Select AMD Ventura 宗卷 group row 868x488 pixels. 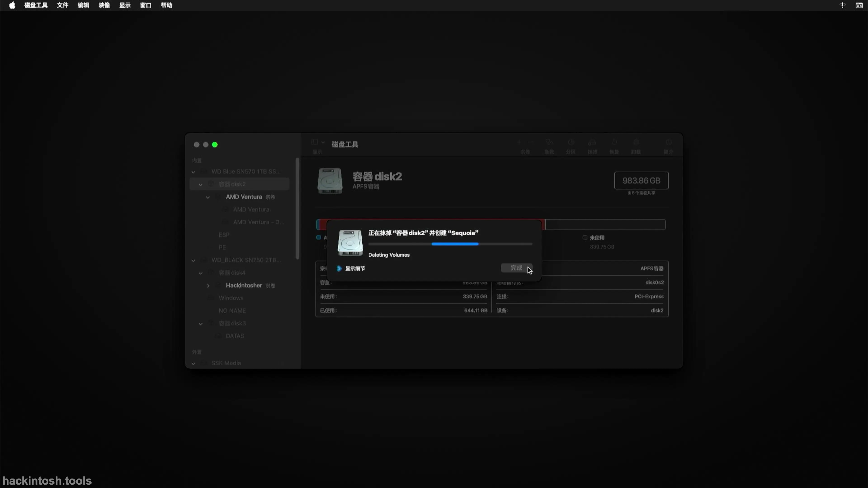click(x=239, y=197)
